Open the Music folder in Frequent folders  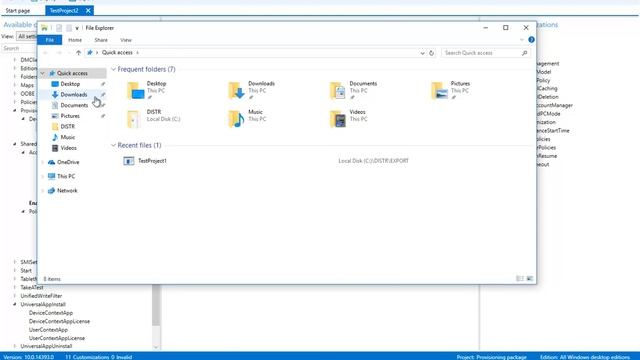[x=246, y=118]
